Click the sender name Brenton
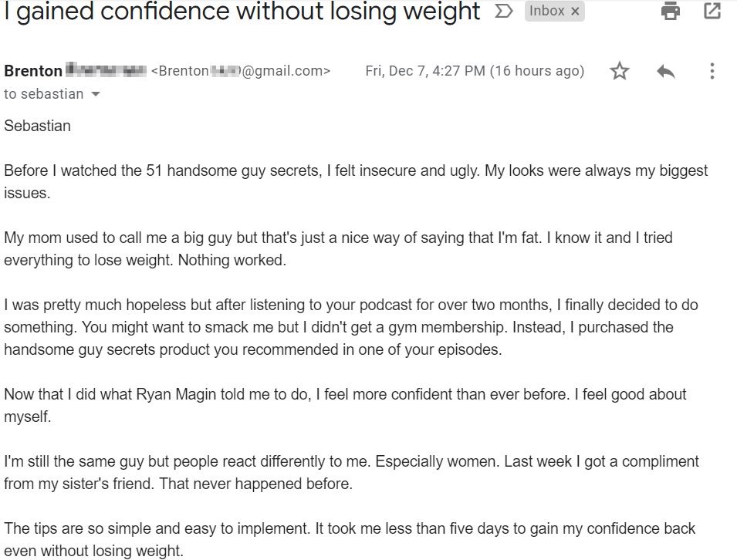This screenshot has width=737, height=560. 33,71
